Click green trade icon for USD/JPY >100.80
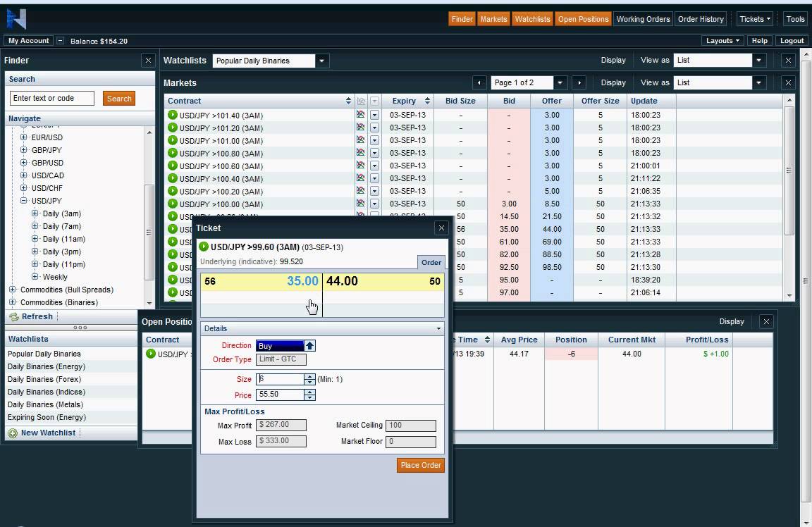The width and height of the screenshot is (812, 527). coord(173,153)
